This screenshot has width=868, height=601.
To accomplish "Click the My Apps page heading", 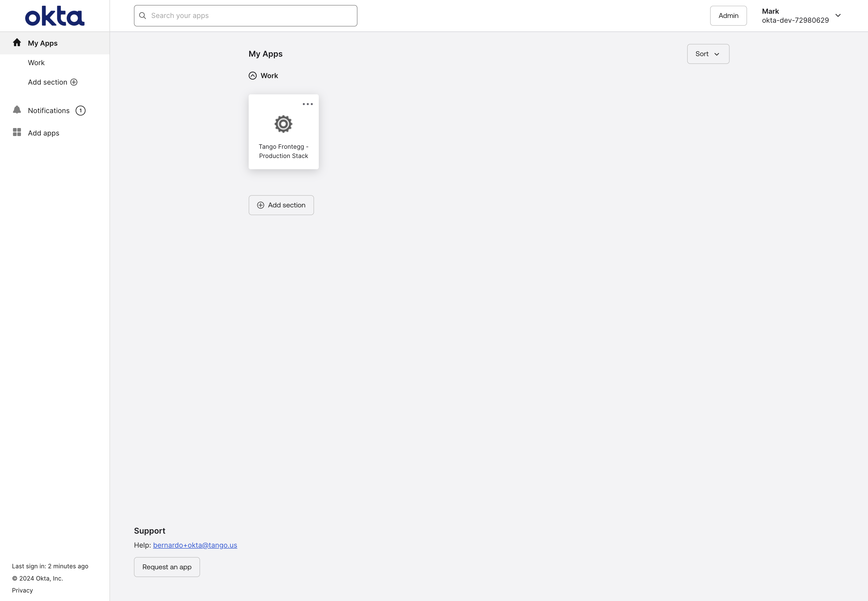I will click(x=266, y=54).
